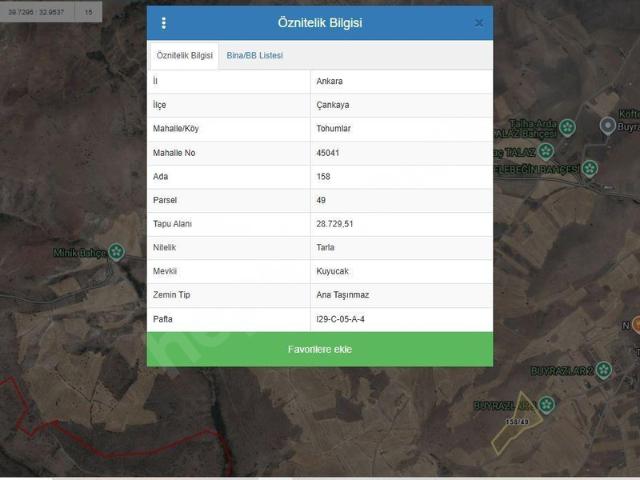
Task: Select the value Ankara
Action: [329, 81]
